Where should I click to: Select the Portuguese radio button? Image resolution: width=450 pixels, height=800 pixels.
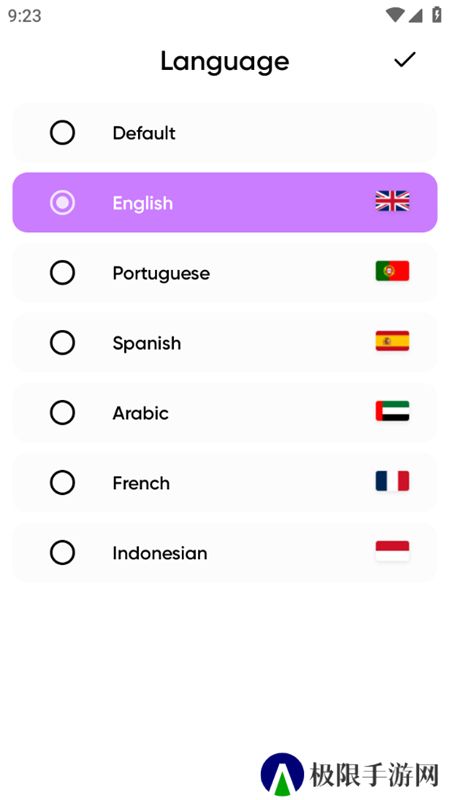[62, 272]
